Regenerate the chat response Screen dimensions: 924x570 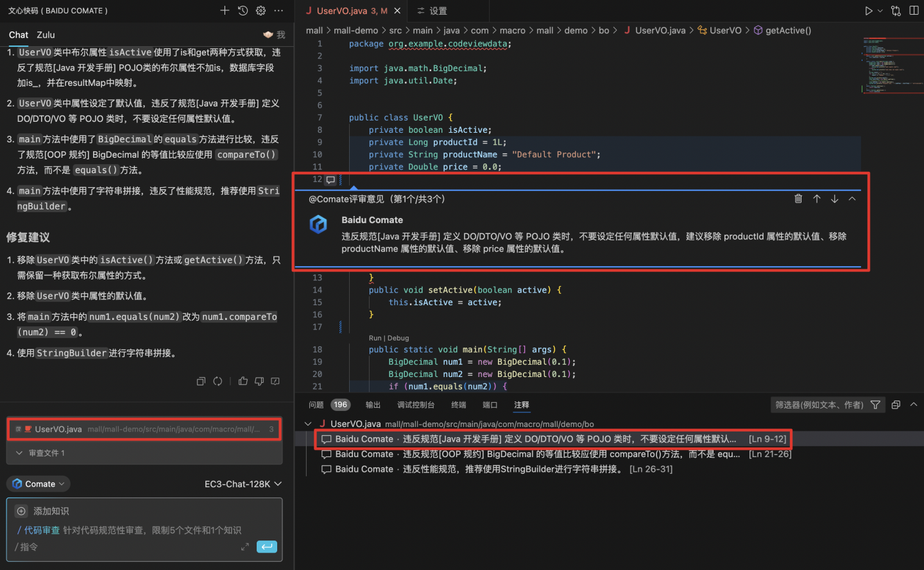coord(218,381)
